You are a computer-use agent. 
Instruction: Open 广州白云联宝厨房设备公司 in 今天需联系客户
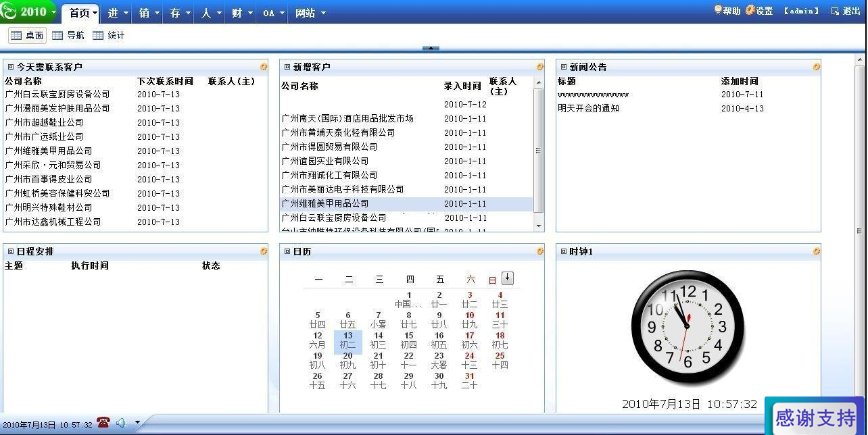(x=57, y=94)
